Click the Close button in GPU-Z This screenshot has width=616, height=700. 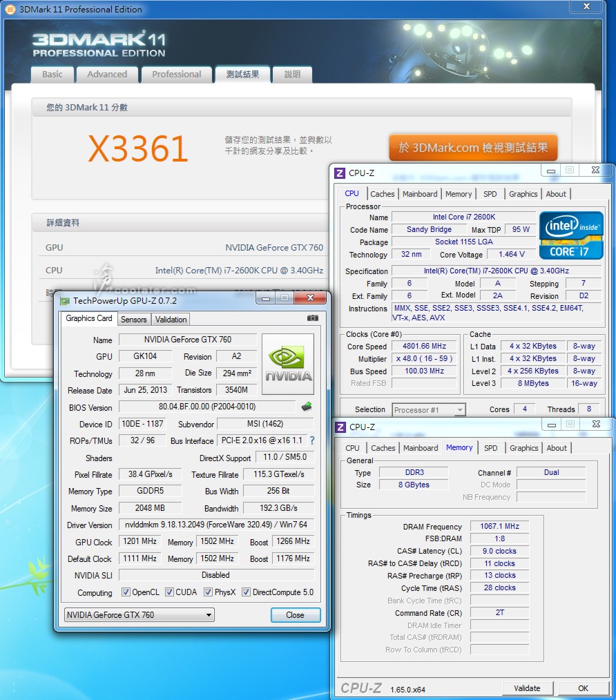pyautogui.click(x=296, y=614)
